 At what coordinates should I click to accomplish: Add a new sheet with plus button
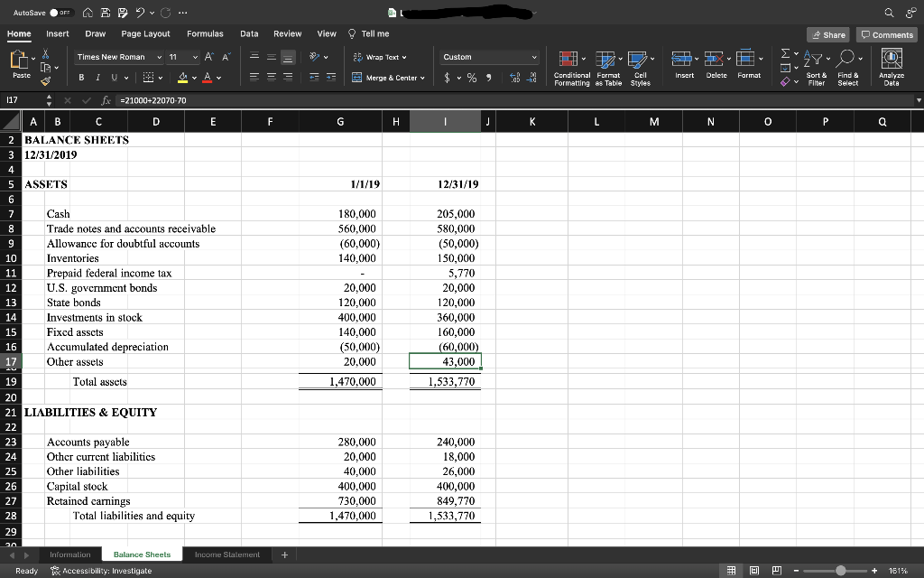[x=284, y=555]
